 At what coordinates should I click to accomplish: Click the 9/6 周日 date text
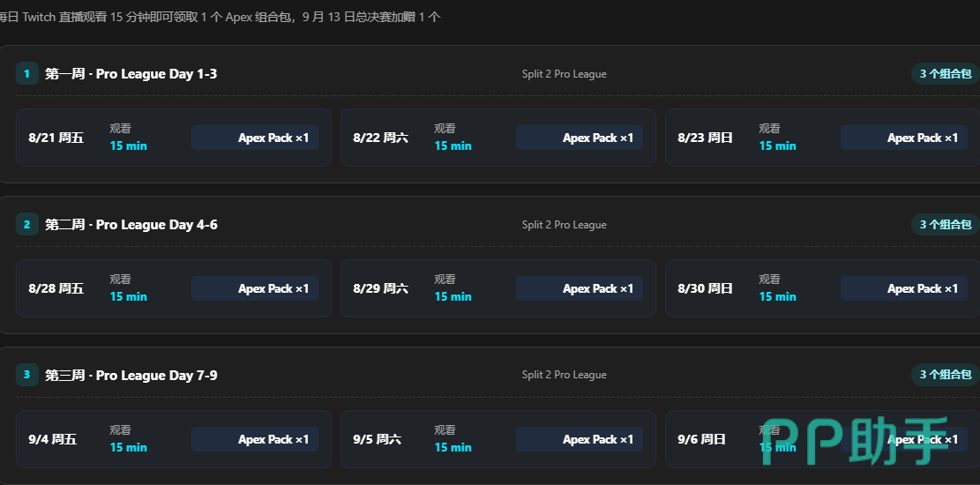(x=702, y=439)
